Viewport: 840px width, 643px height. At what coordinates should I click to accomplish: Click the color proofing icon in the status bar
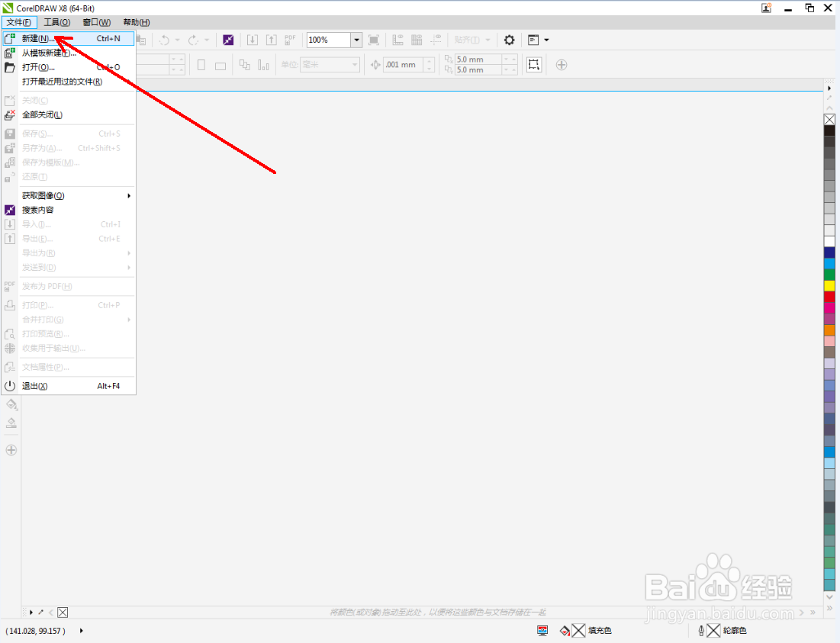point(542,630)
